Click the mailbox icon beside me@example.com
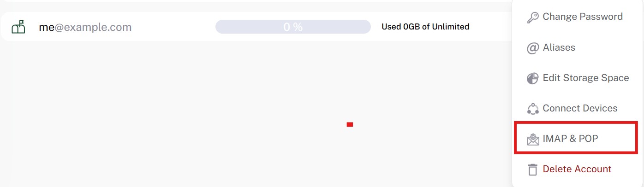 18,27
